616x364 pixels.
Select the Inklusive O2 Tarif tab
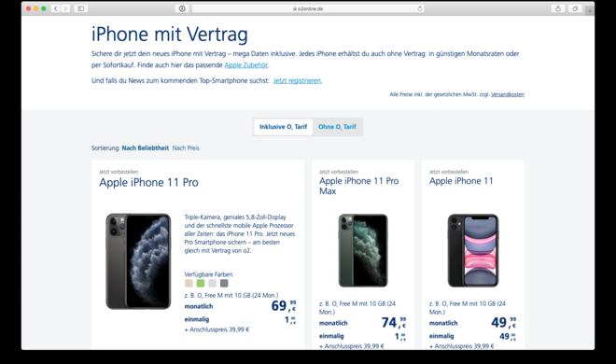pyautogui.click(x=283, y=127)
